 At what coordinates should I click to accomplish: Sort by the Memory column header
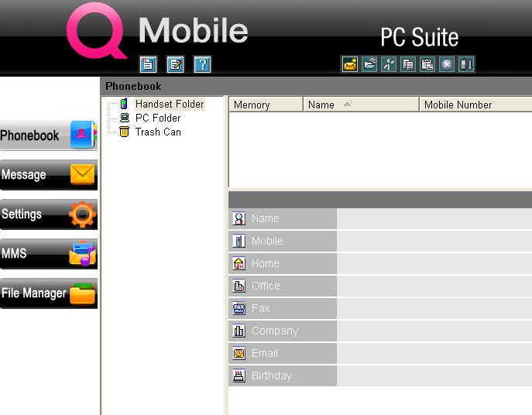point(266,105)
